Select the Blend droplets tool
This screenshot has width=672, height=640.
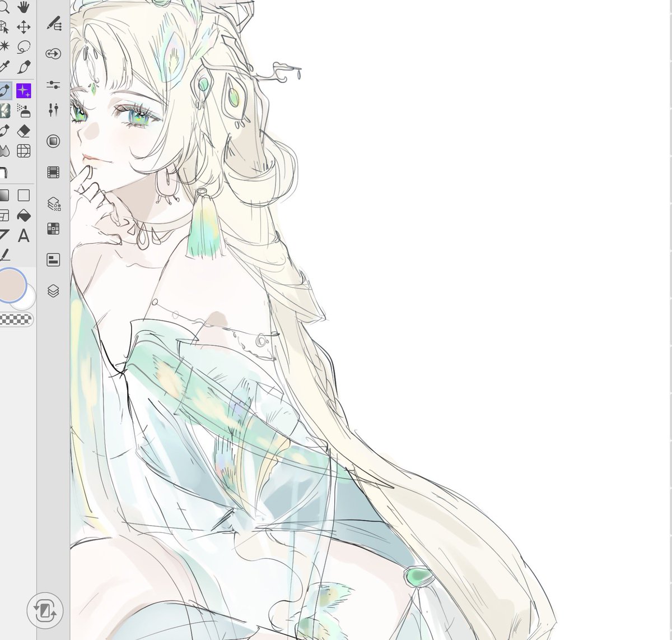pos(3,151)
